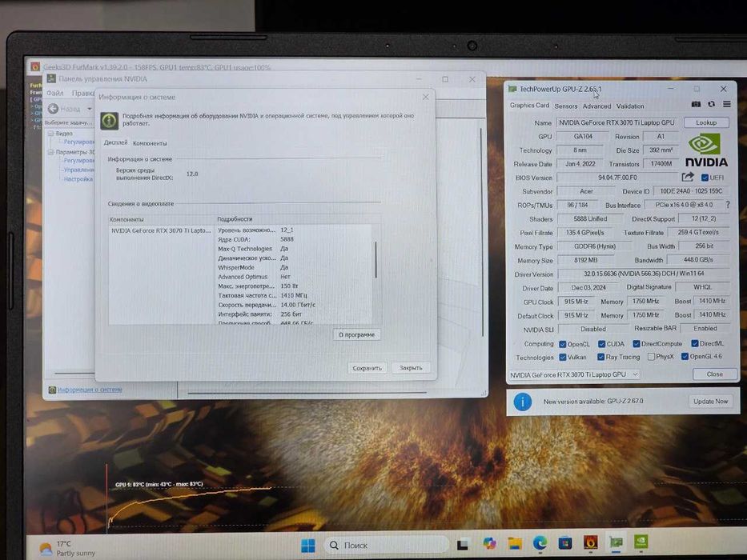Viewport: 747px width, 560px height.
Task: Open the GPU selection dropdown in GPU-Z
Action: [574, 374]
